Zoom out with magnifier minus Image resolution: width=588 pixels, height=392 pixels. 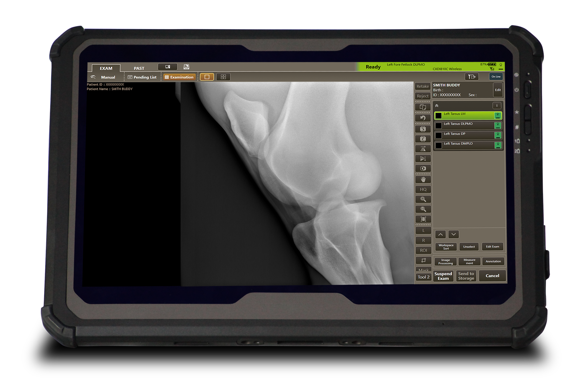pos(423,209)
